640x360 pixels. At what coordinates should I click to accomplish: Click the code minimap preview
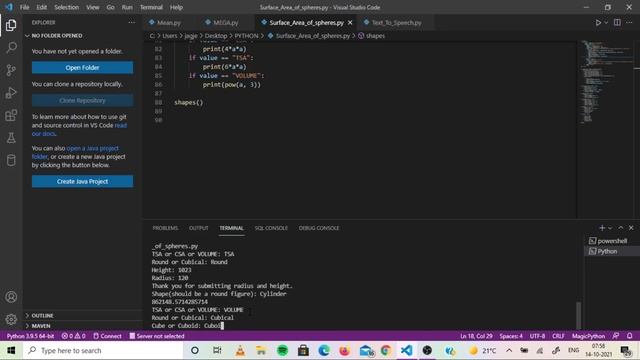608,82
